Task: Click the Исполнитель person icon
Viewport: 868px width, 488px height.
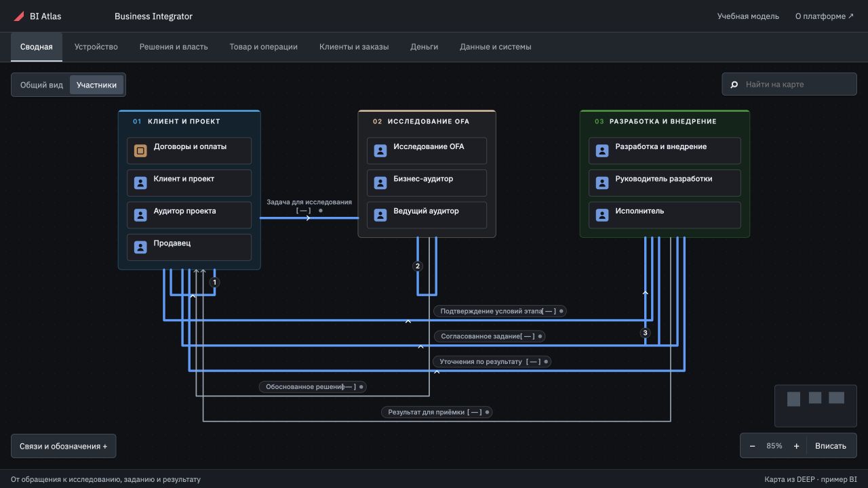Action: (x=602, y=215)
